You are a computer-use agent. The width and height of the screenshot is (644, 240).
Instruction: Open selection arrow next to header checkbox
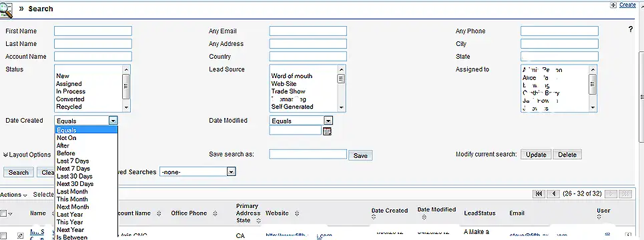[x=10, y=214]
